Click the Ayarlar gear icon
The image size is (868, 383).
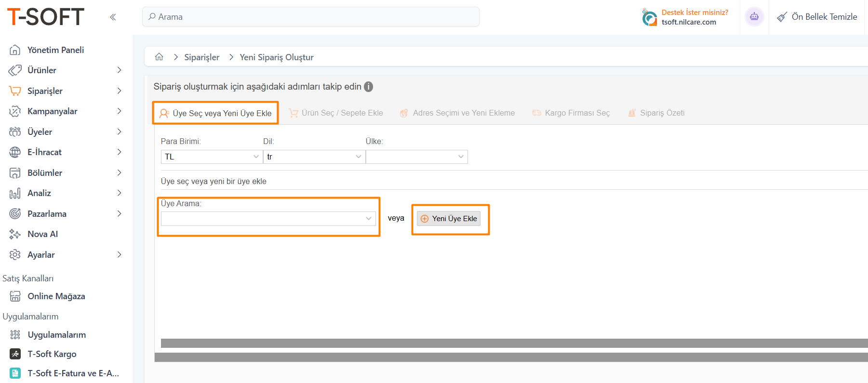tap(15, 254)
